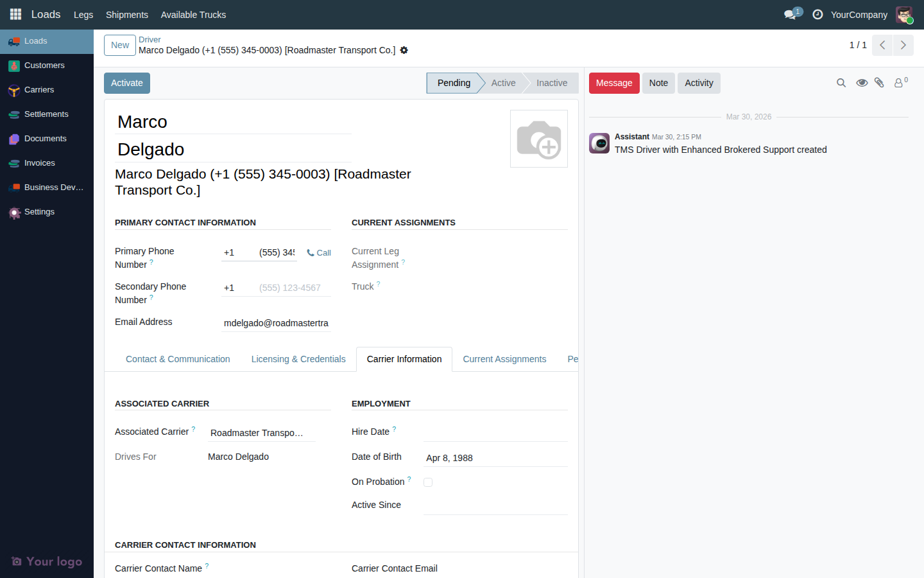Viewport: 924px width, 578px height.
Task: Open the Active Since date field
Action: pos(495,506)
